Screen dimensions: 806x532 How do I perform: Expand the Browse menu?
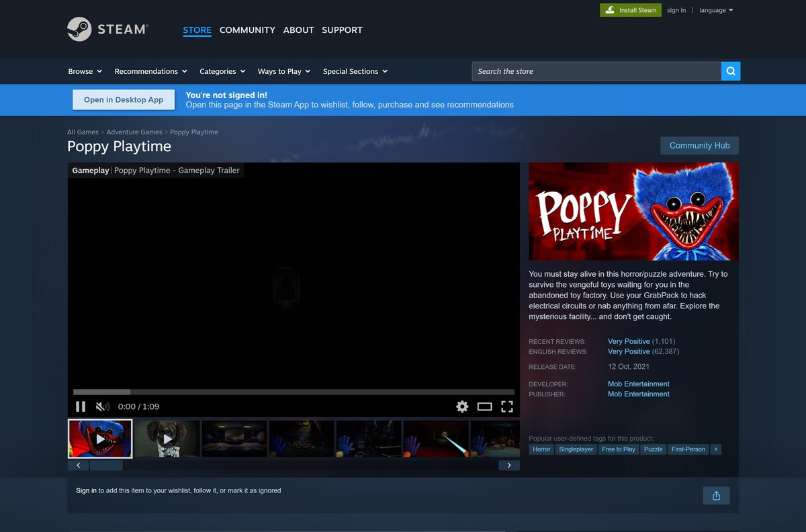85,71
